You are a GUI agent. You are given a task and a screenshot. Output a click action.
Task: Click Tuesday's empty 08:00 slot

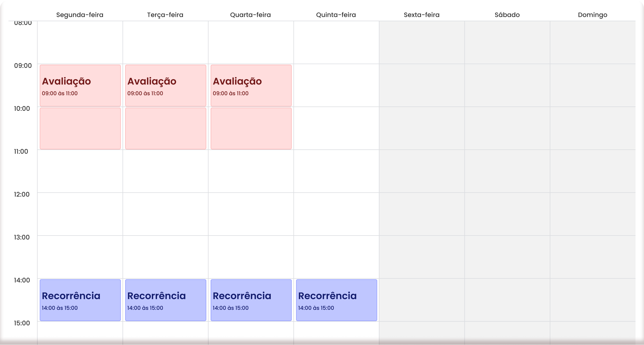pos(166,42)
